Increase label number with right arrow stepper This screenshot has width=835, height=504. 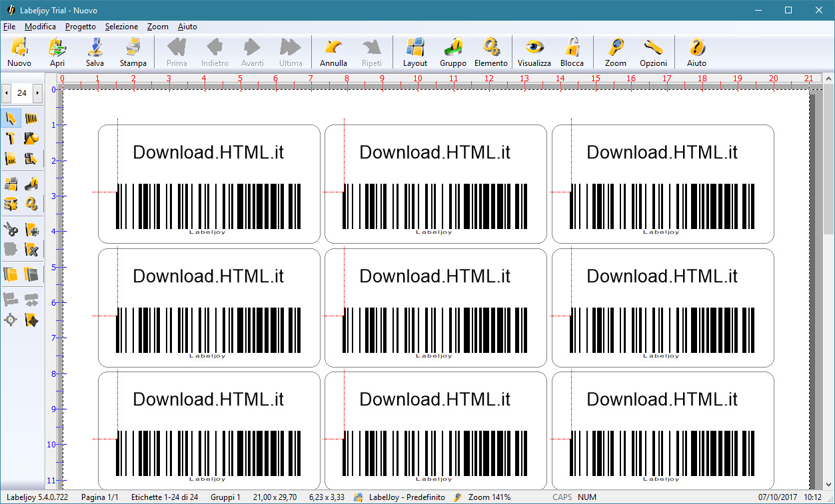[x=37, y=93]
